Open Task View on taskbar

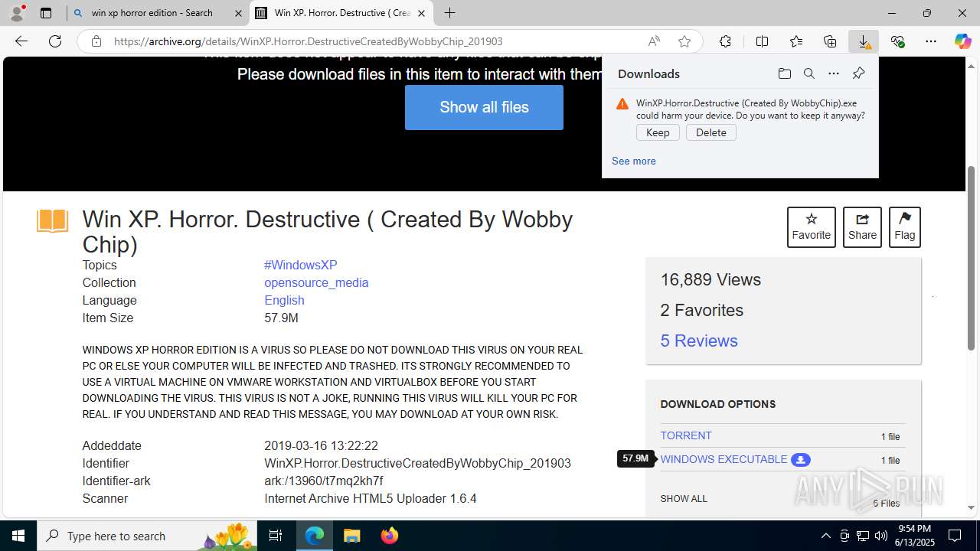click(276, 536)
